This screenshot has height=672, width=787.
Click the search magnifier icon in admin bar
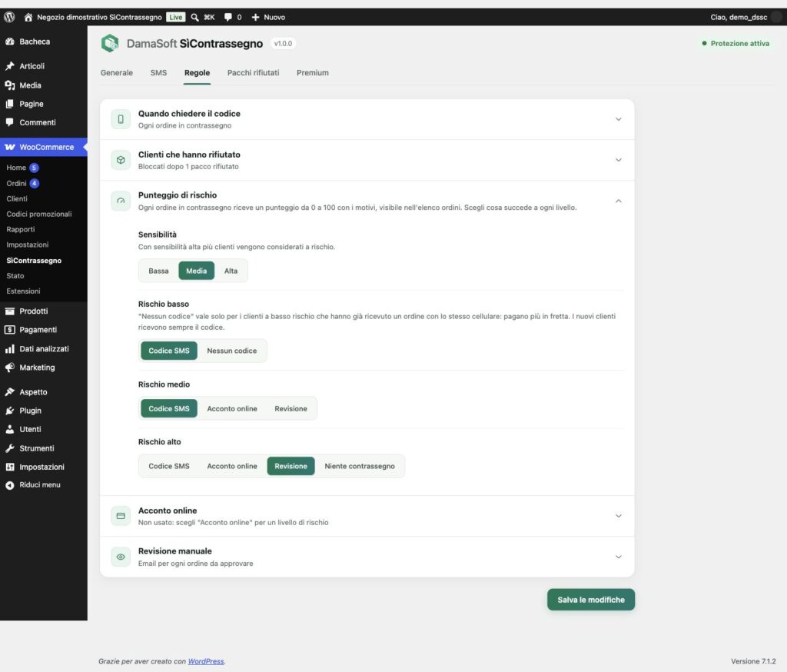coord(194,17)
